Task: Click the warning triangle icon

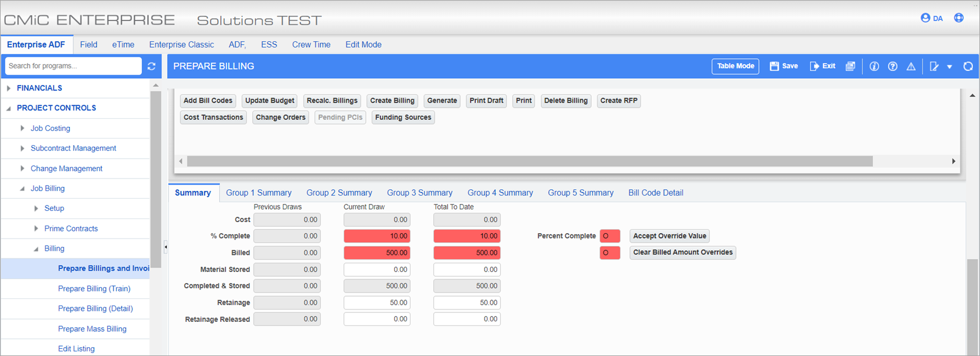Action: coord(911,66)
